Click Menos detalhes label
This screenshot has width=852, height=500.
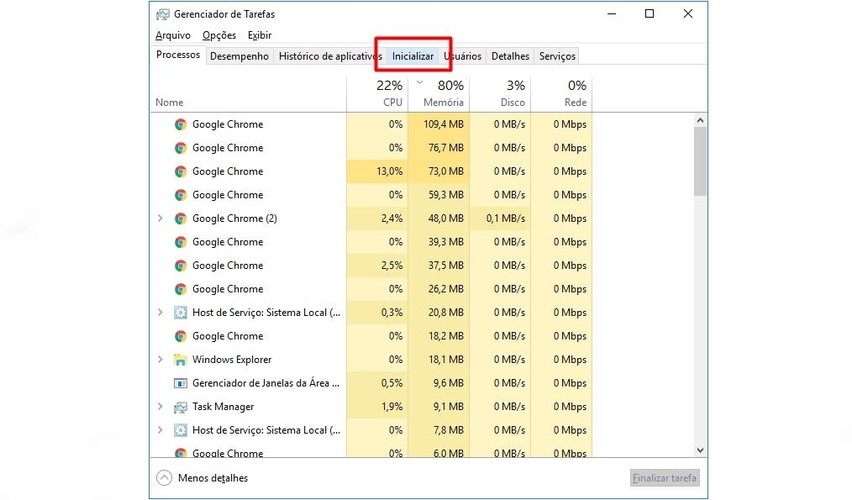[213, 478]
